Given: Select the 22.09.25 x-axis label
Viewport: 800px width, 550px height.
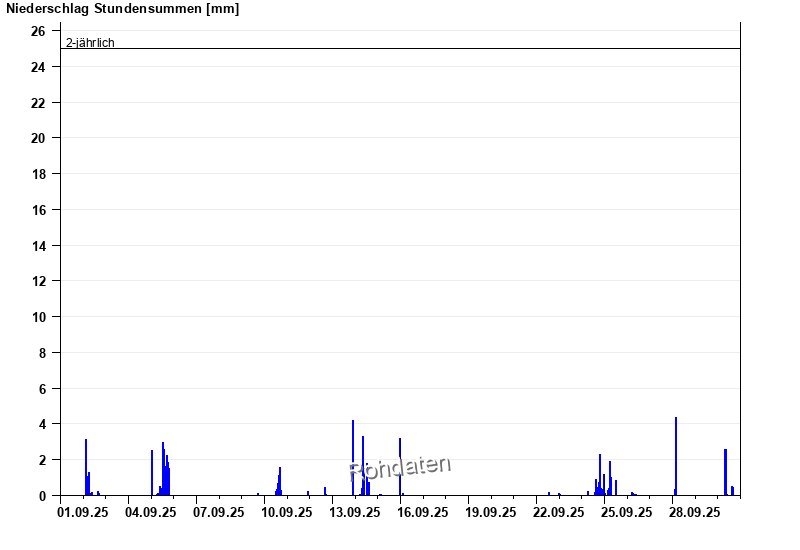Looking at the screenshot, I should coord(558,513).
